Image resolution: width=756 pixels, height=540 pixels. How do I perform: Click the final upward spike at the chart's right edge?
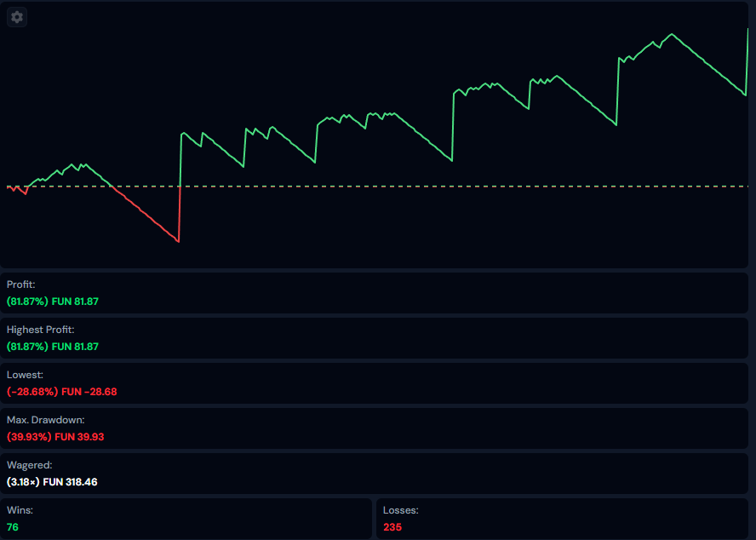747,60
